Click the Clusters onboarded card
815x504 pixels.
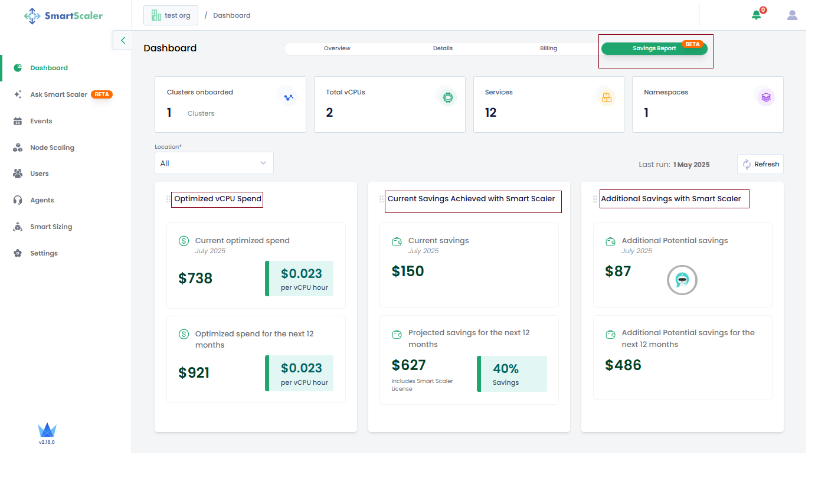pyautogui.click(x=230, y=104)
